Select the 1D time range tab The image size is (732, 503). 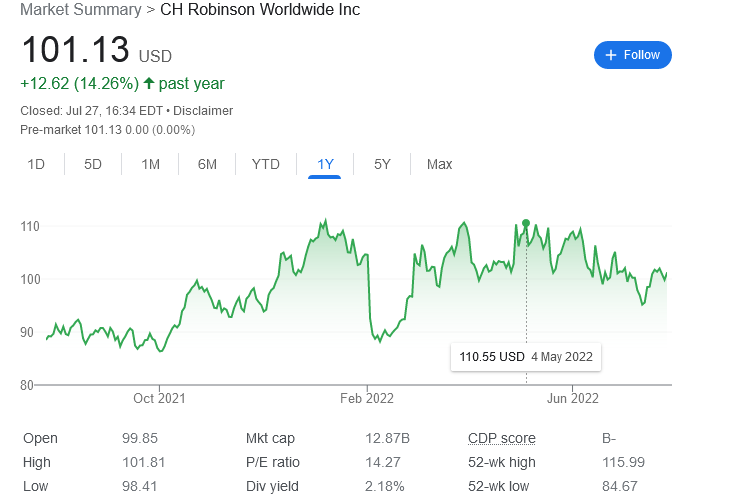pyautogui.click(x=36, y=164)
